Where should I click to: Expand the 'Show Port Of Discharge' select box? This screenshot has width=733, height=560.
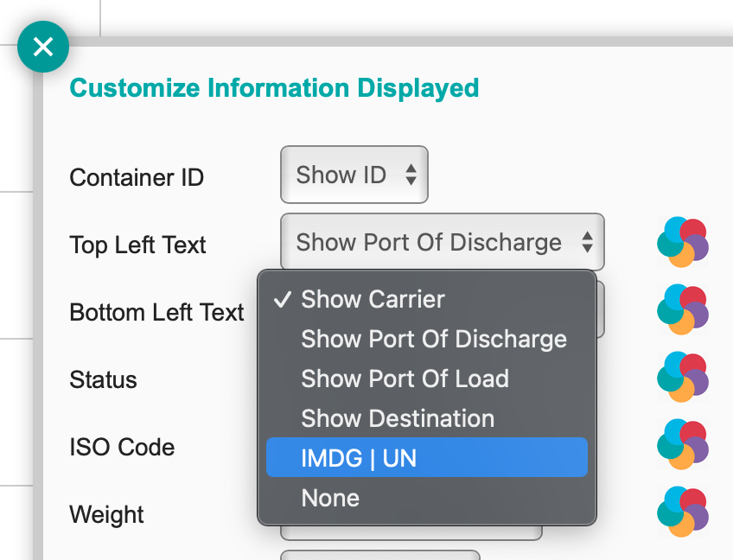[x=442, y=243]
